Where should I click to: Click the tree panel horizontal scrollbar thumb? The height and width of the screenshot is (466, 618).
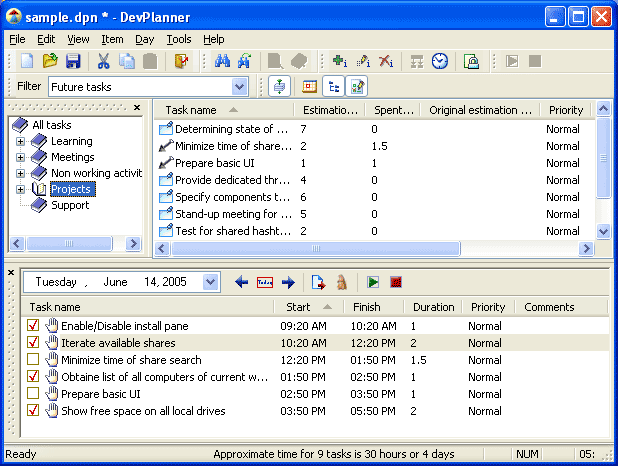69,243
